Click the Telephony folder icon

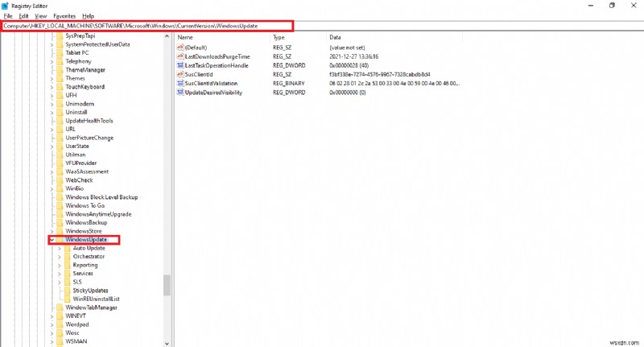60,61
